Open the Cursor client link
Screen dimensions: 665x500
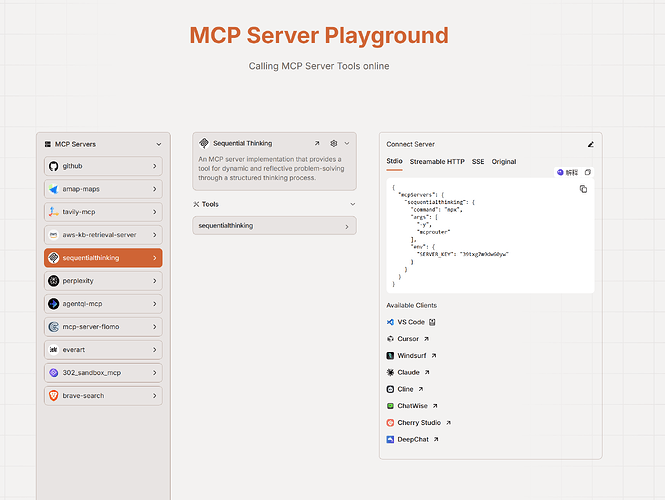408,339
